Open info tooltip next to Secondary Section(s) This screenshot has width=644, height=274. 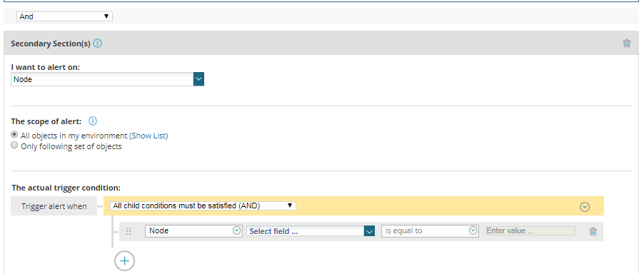[97, 43]
